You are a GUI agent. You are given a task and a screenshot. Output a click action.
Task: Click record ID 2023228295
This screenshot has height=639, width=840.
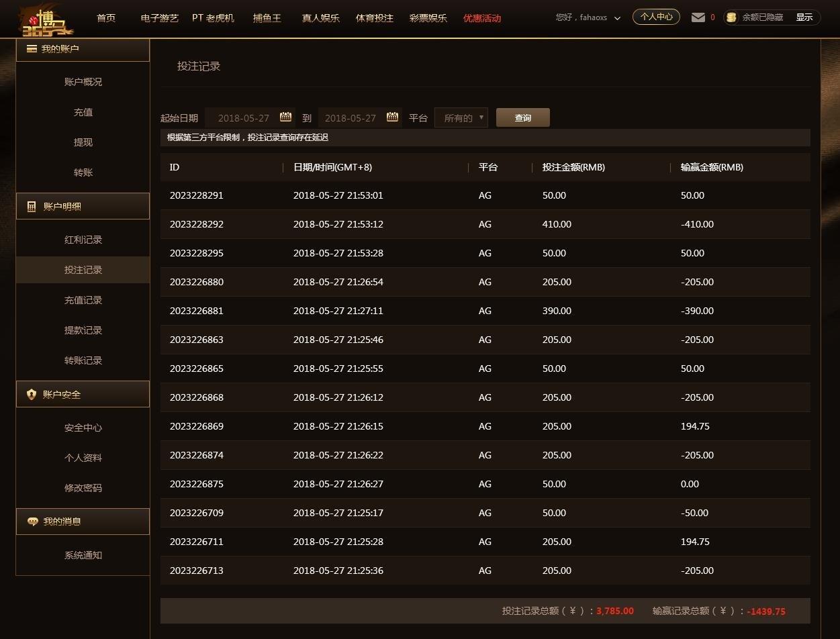197,253
